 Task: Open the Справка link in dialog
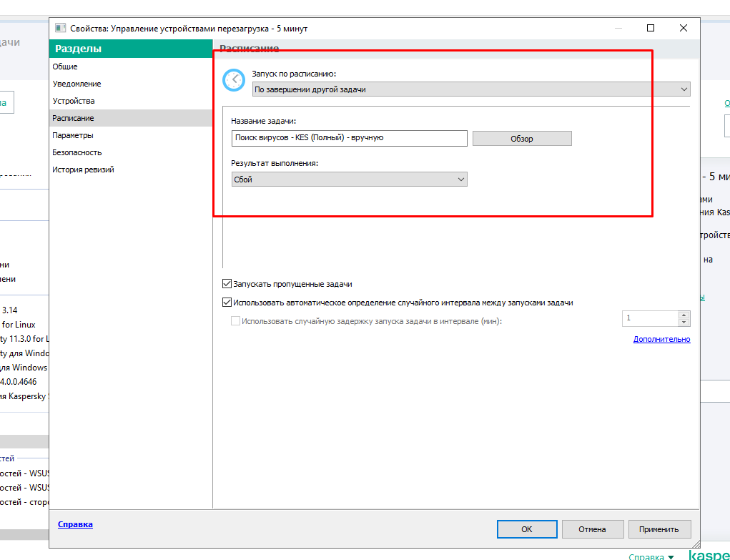[x=75, y=524]
